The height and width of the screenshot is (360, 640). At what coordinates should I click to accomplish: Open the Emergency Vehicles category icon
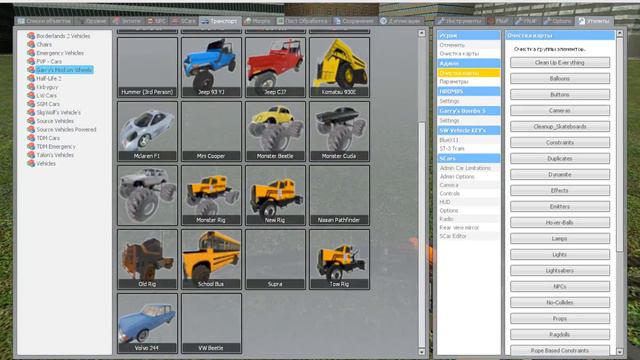coord(31,53)
